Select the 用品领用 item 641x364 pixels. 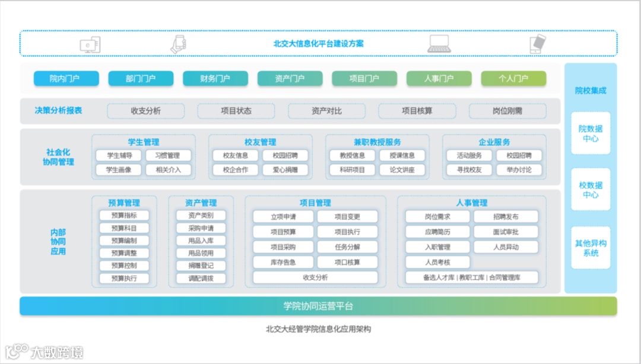pos(201,253)
